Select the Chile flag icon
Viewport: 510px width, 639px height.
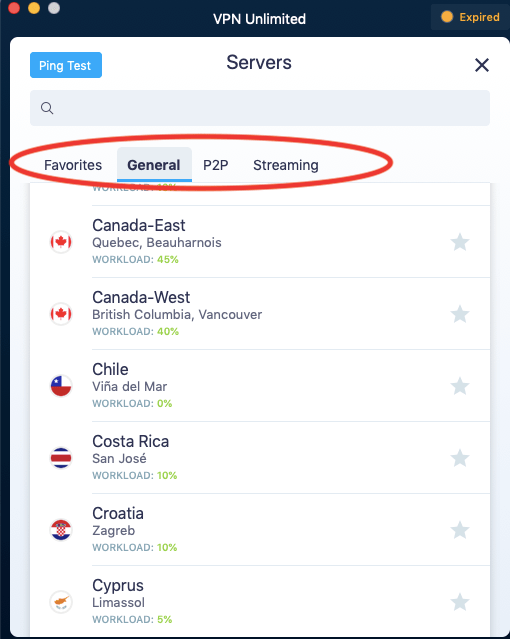tap(61, 386)
